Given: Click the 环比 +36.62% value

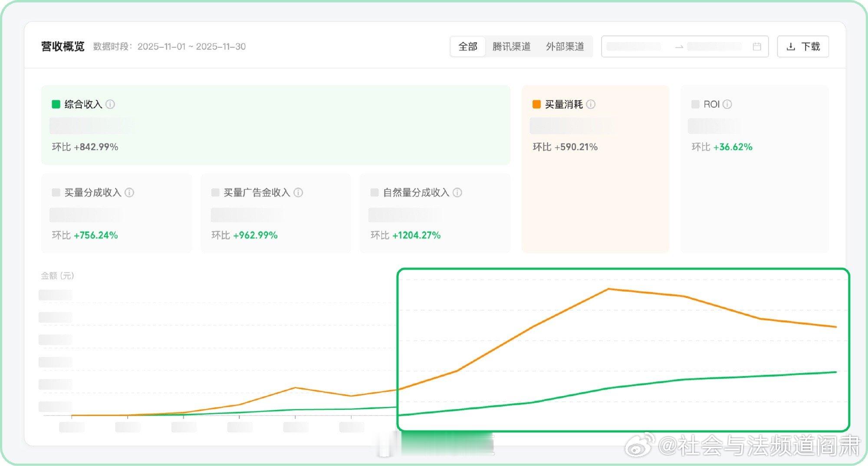Looking at the screenshot, I should click(722, 147).
